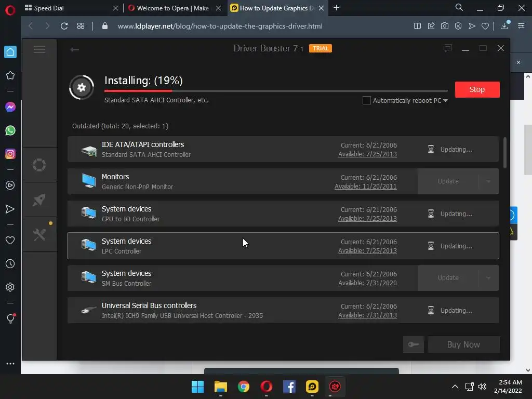Viewport: 532px width, 399px height.
Task: Select Universal Serial Bus controllers row
Action: [x=283, y=310]
